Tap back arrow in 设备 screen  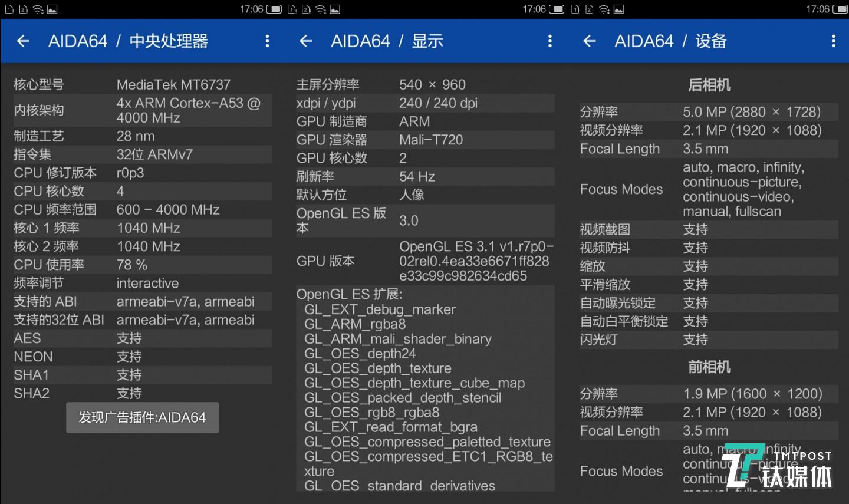[x=589, y=41]
